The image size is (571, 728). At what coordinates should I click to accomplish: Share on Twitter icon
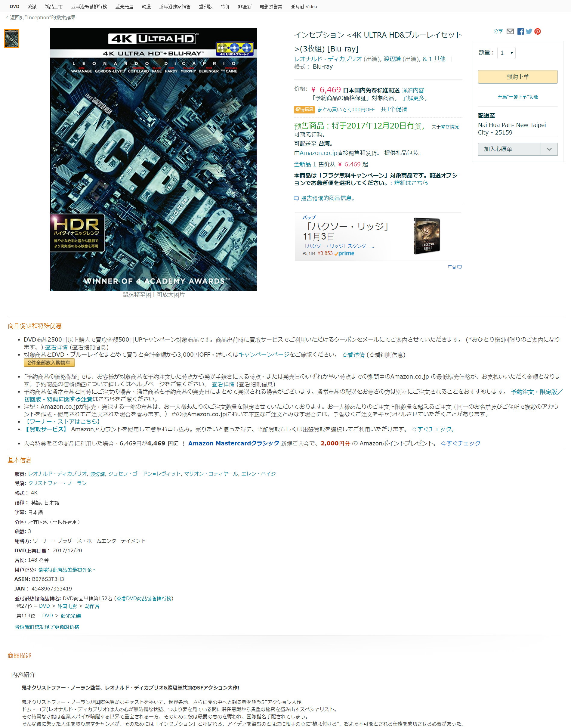[529, 31]
